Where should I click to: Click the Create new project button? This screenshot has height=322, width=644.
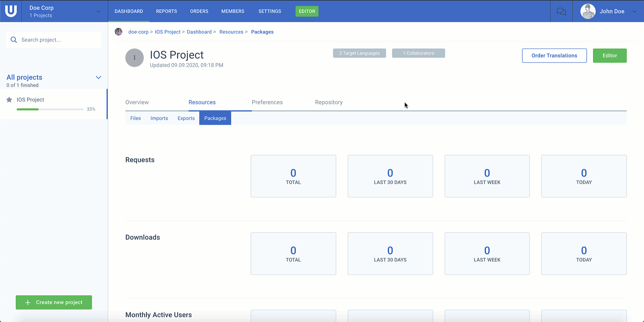point(54,303)
